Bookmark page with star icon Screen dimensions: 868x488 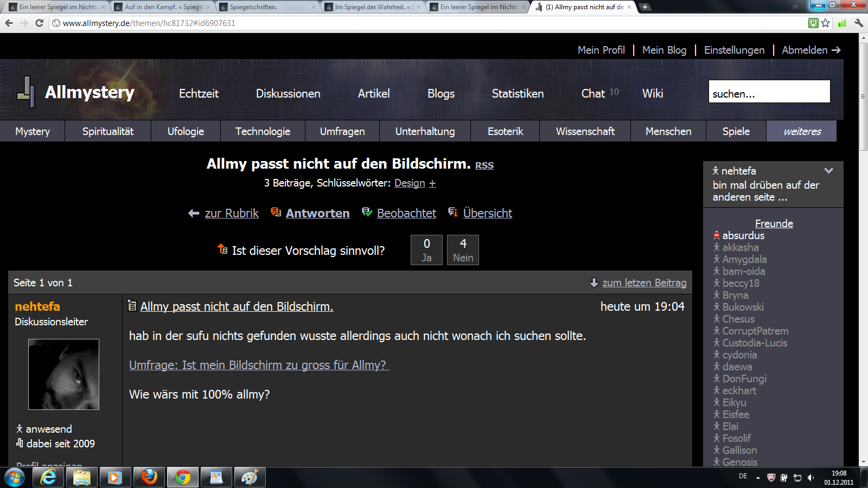(x=826, y=23)
